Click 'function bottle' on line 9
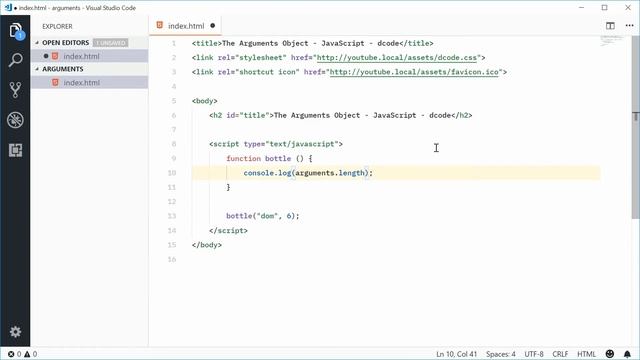Viewport: 640px width, 360px height. coord(258,158)
